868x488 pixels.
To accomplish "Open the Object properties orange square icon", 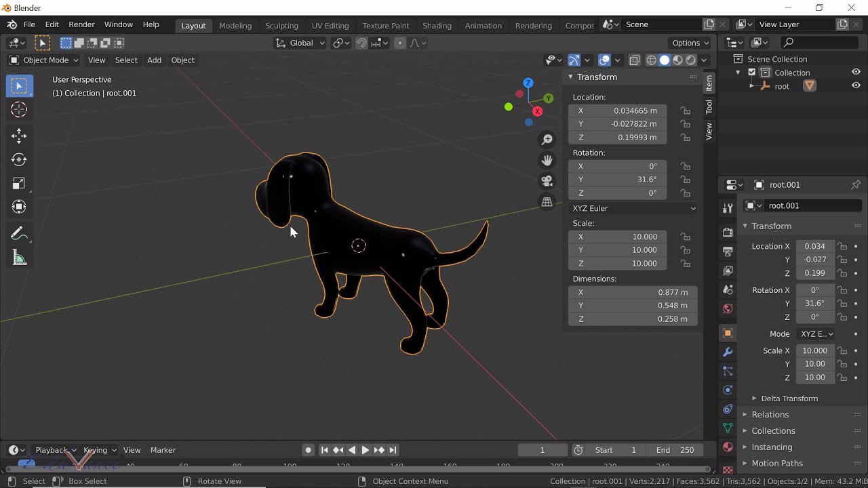I will (x=728, y=333).
